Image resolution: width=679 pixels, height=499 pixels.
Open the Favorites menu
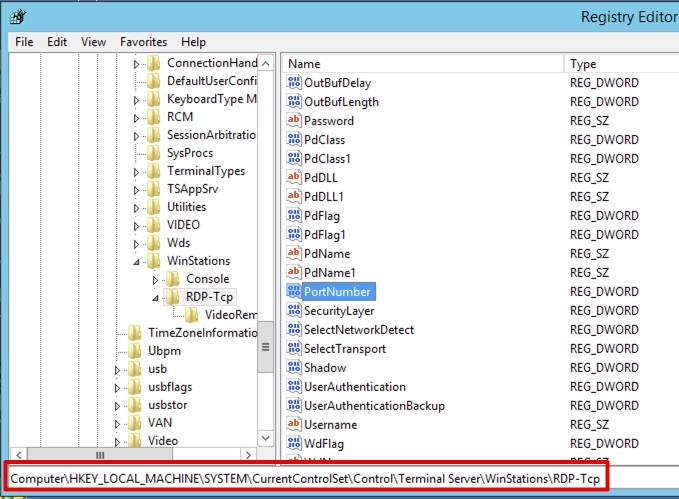[143, 42]
